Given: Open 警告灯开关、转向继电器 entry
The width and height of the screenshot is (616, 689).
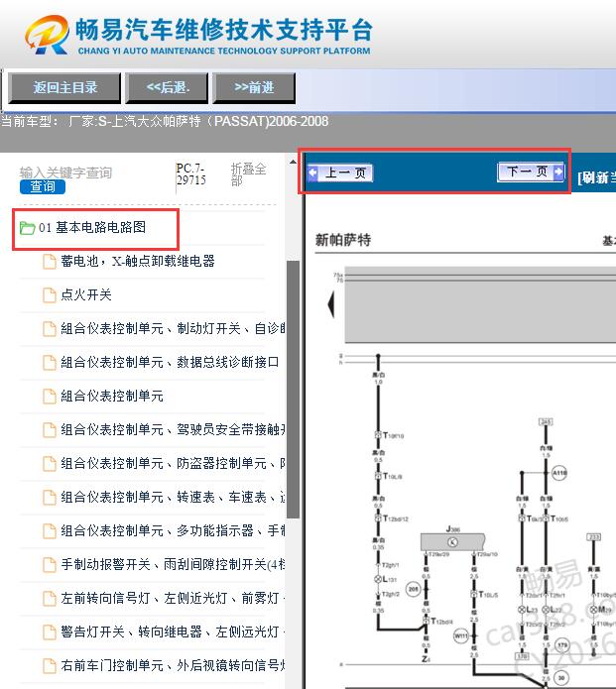Looking at the screenshot, I should 173,632.
